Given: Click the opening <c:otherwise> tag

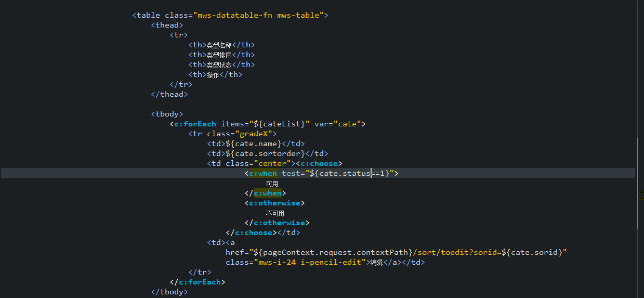Looking at the screenshot, I should [274, 203].
